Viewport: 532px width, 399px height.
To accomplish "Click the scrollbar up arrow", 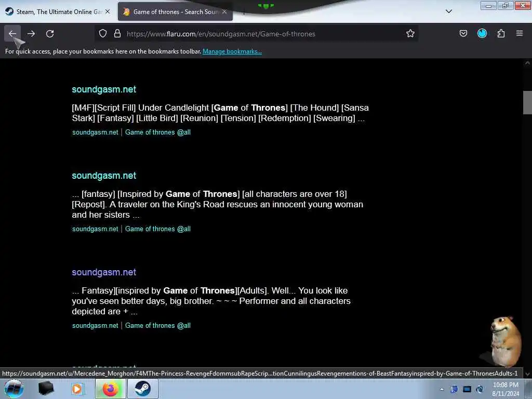I will tap(527, 63).
